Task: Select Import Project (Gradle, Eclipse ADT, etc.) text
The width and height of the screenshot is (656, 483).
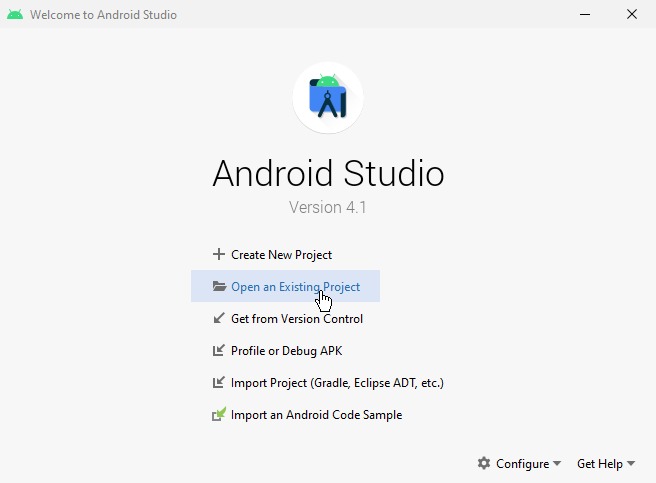Action: pos(337,383)
